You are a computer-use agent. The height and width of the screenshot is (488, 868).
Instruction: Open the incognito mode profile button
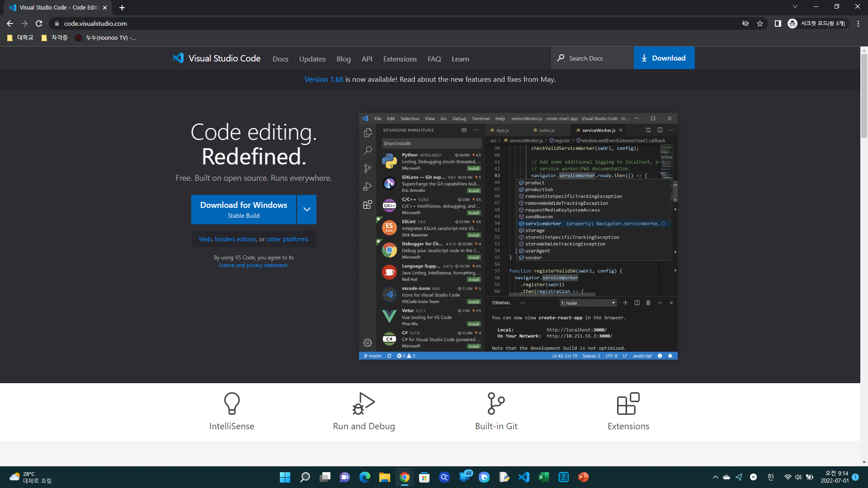pyautogui.click(x=817, y=23)
